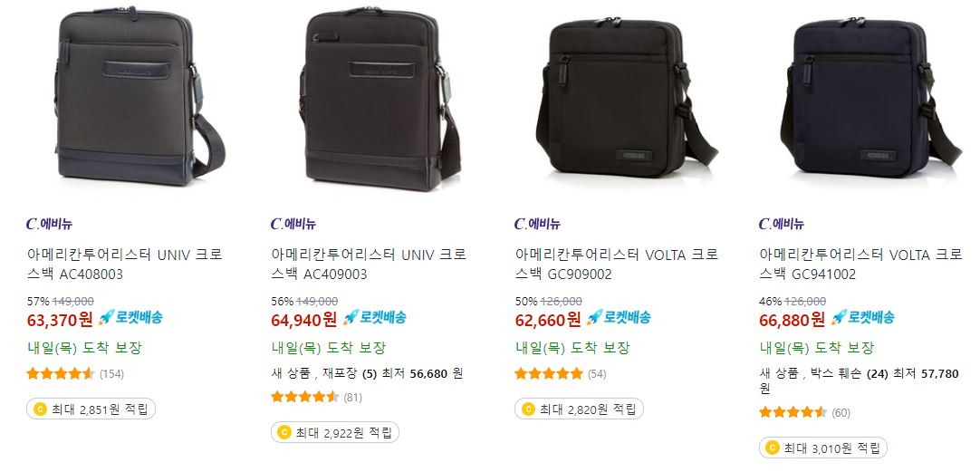This screenshot has width=980, height=472.
Task: Click the rocket delivery badge beside 62,660원
Action: pyautogui.click(x=618, y=317)
